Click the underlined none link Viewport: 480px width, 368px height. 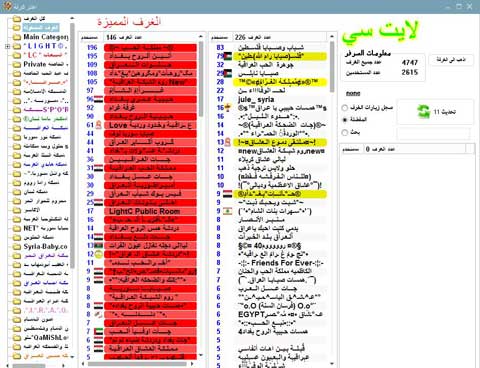tap(353, 93)
